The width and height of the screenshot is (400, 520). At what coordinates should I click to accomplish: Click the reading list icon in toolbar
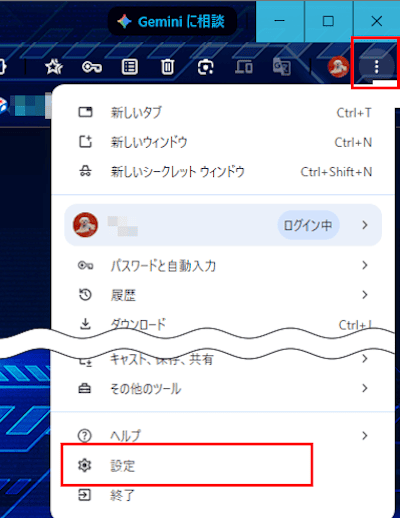[x=130, y=67]
